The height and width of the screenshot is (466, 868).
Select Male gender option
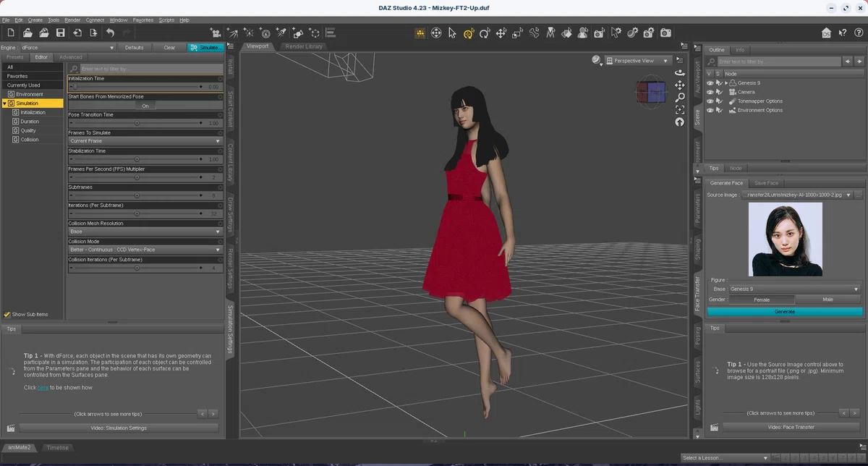click(828, 300)
